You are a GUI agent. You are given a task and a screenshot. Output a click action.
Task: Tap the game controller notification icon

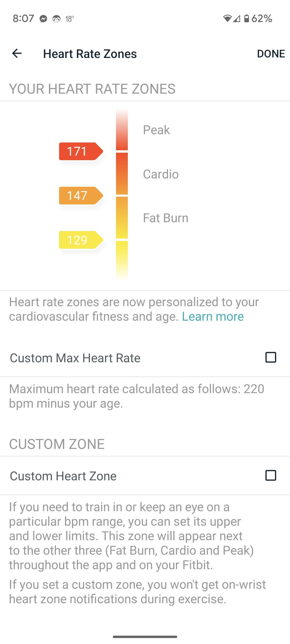(x=56, y=19)
